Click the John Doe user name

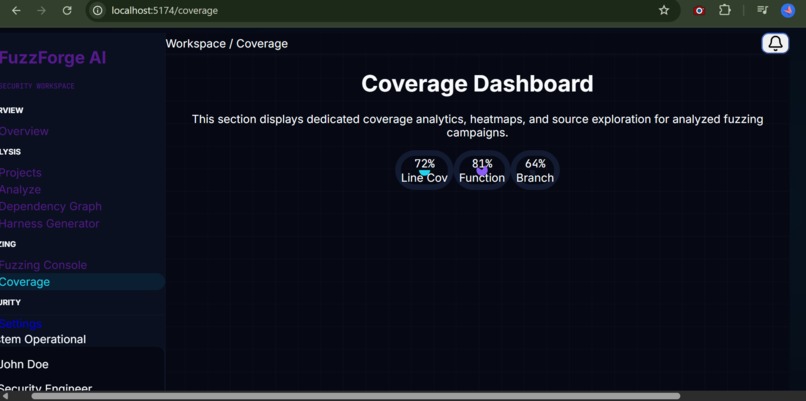(x=24, y=364)
